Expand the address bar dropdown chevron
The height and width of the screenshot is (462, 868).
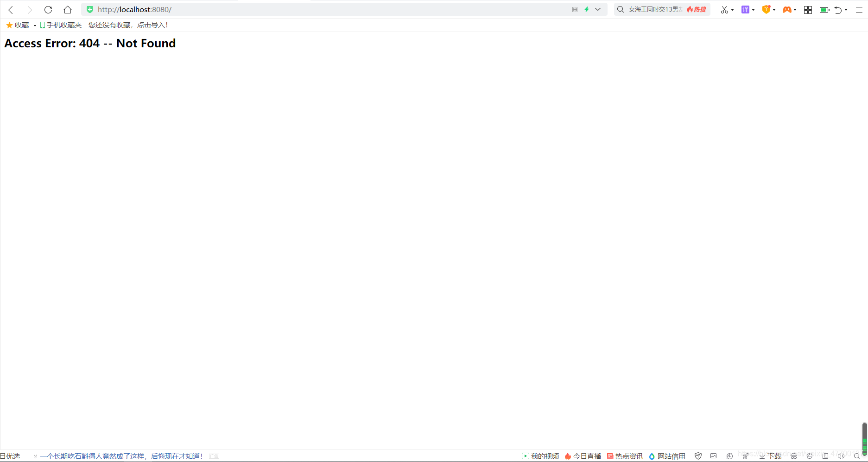598,10
